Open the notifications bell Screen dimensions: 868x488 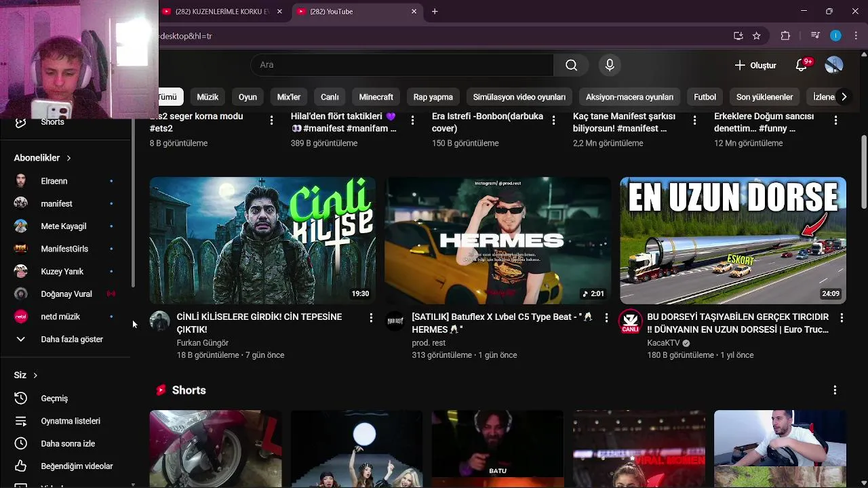[802, 65]
